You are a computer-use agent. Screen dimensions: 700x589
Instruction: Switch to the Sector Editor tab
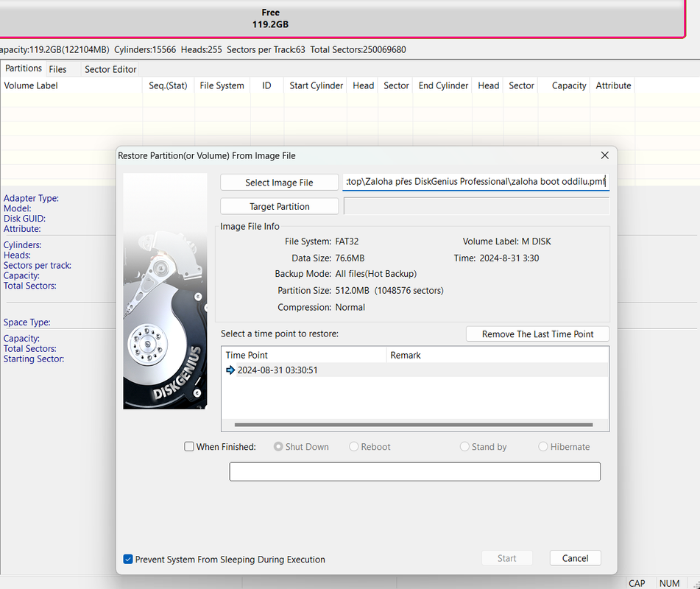coord(110,69)
